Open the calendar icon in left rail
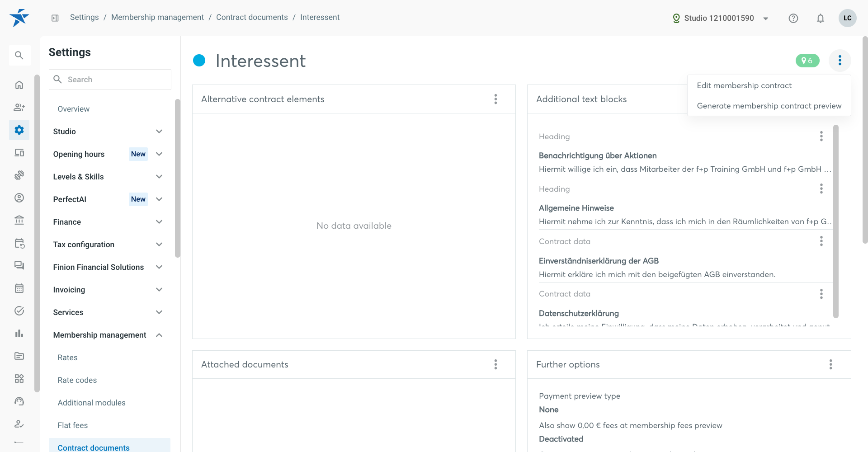 click(x=19, y=288)
